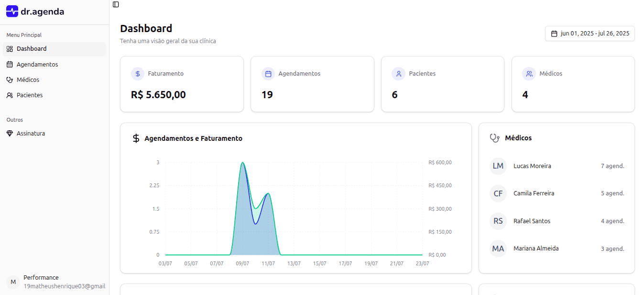
Task: Click the person icon on Pacientes card
Action: [398, 74]
